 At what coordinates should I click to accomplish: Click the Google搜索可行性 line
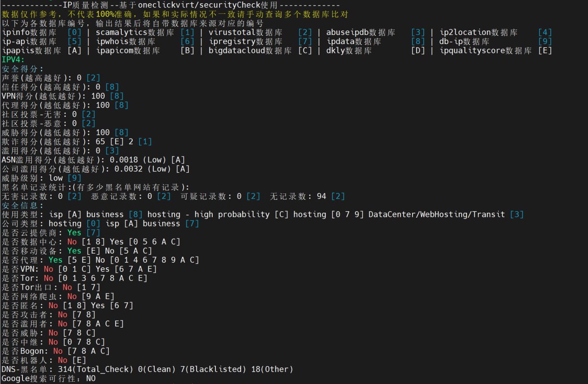coord(49,378)
